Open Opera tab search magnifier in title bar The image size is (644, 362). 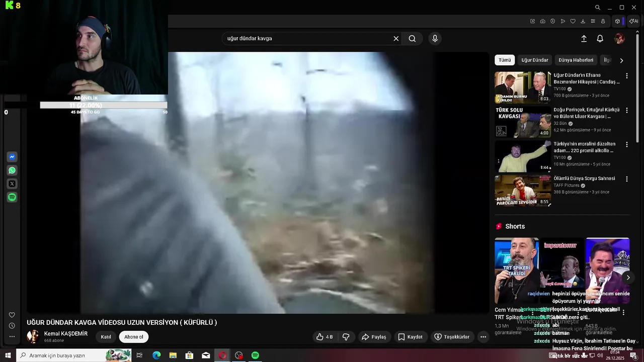pyautogui.click(x=598, y=8)
